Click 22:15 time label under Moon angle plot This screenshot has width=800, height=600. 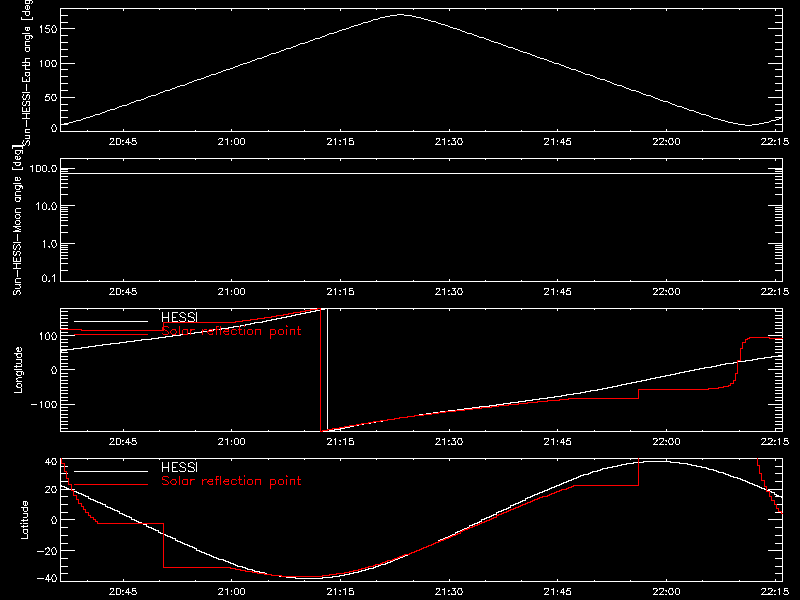(774, 292)
